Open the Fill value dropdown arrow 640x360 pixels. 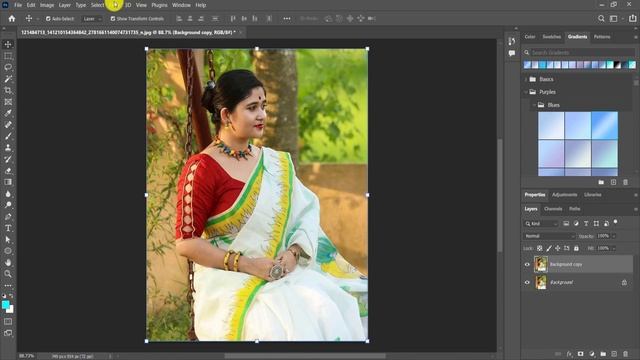point(613,248)
